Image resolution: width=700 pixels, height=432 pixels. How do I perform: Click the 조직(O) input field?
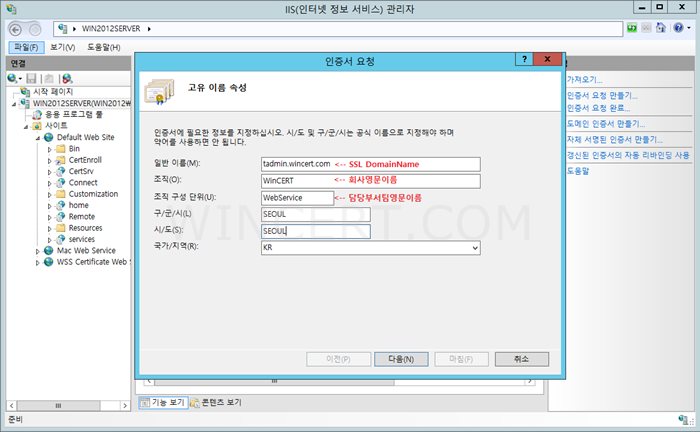pyautogui.click(x=371, y=180)
